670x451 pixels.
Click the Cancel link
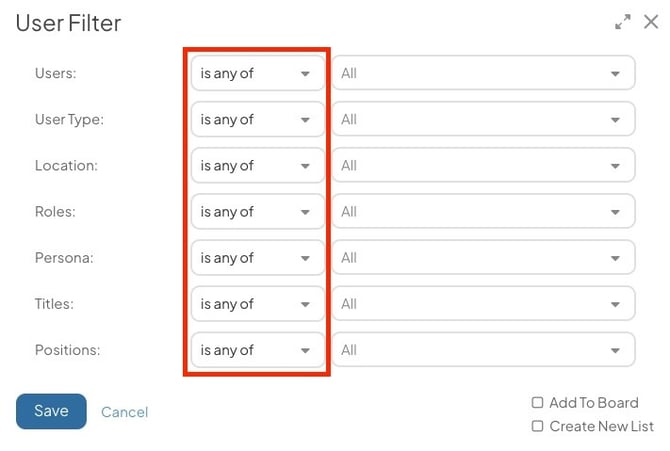(124, 412)
